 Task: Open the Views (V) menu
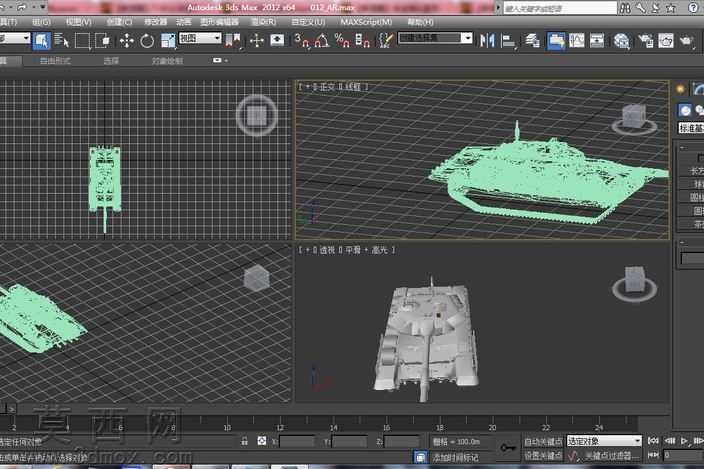click(x=79, y=22)
